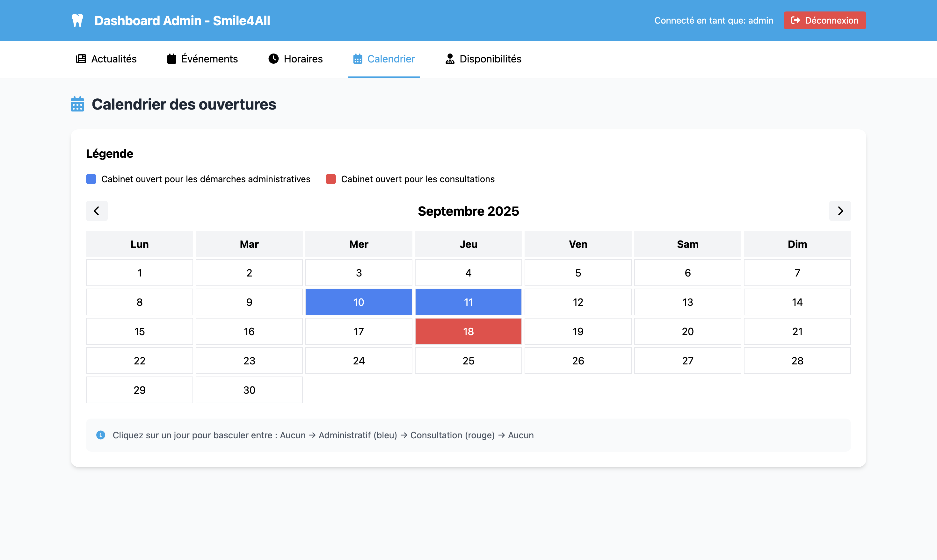
Task: Go to previous month with left chevron
Action: click(x=97, y=211)
